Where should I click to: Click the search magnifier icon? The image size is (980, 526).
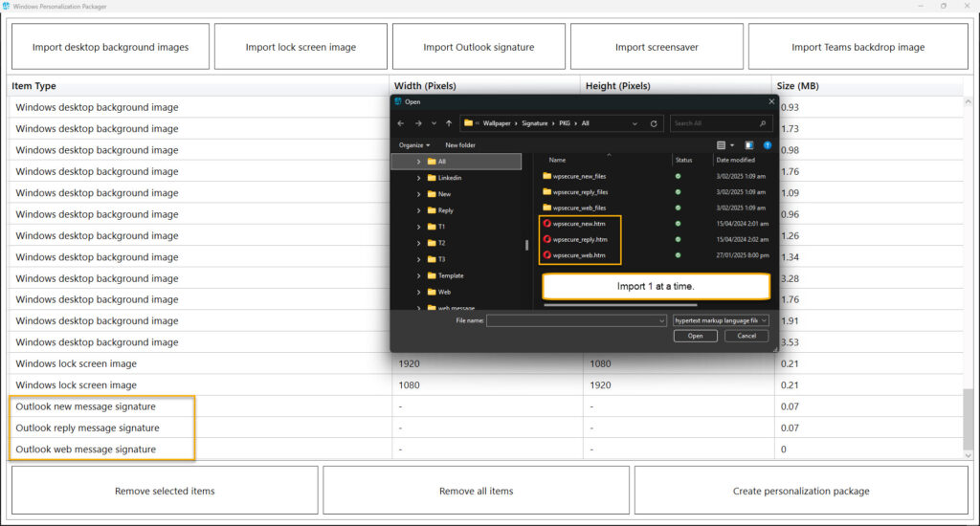click(763, 123)
